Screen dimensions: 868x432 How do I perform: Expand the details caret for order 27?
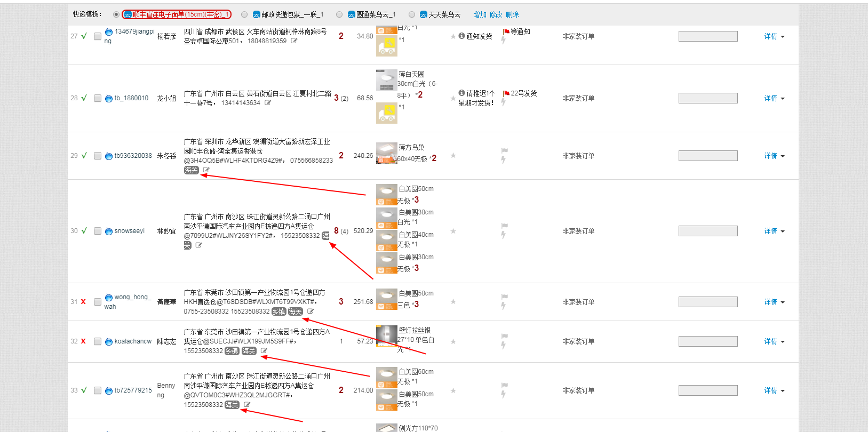click(x=783, y=37)
